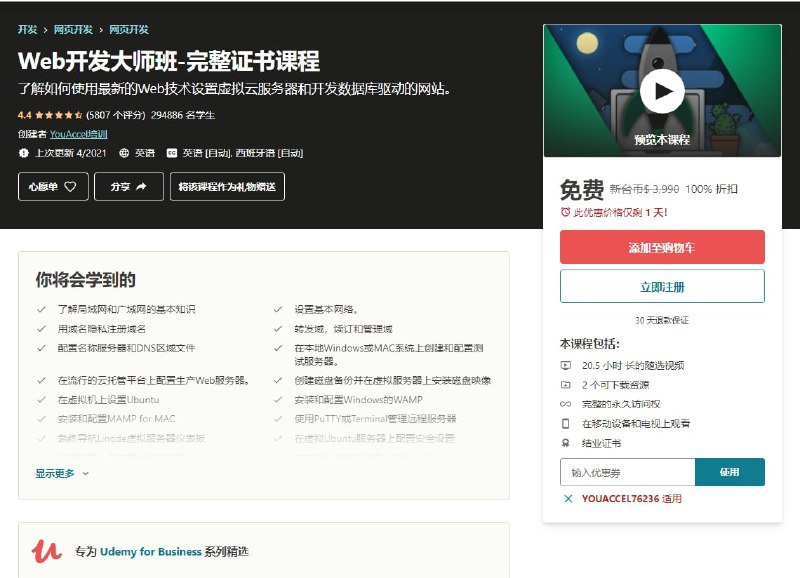Open the YouAccel培训 creator link
The width and height of the screenshot is (800, 578).
[79, 134]
